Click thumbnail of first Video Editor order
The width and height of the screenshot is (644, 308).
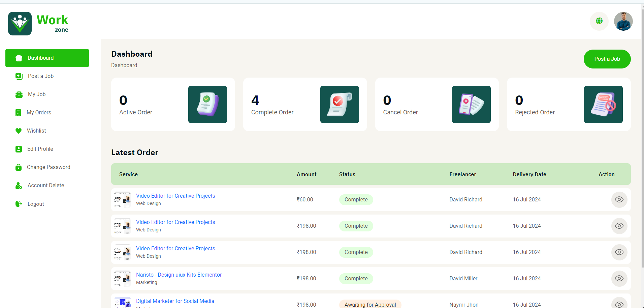(122, 200)
